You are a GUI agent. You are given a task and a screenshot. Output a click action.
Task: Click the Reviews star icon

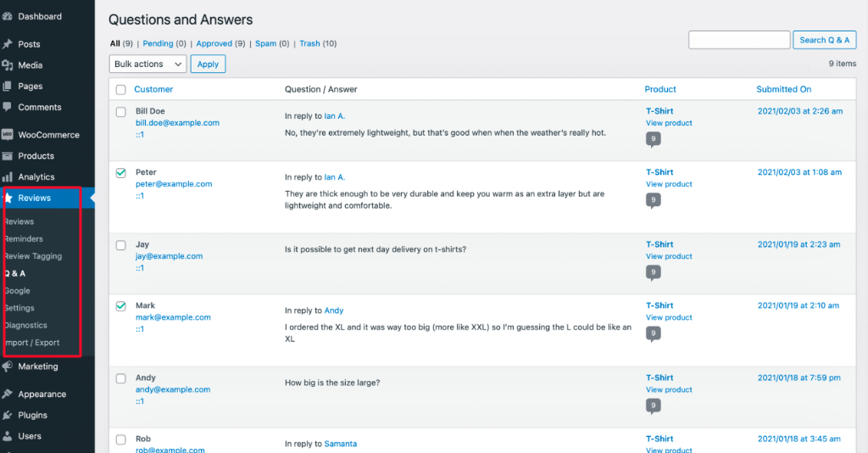(8, 198)
